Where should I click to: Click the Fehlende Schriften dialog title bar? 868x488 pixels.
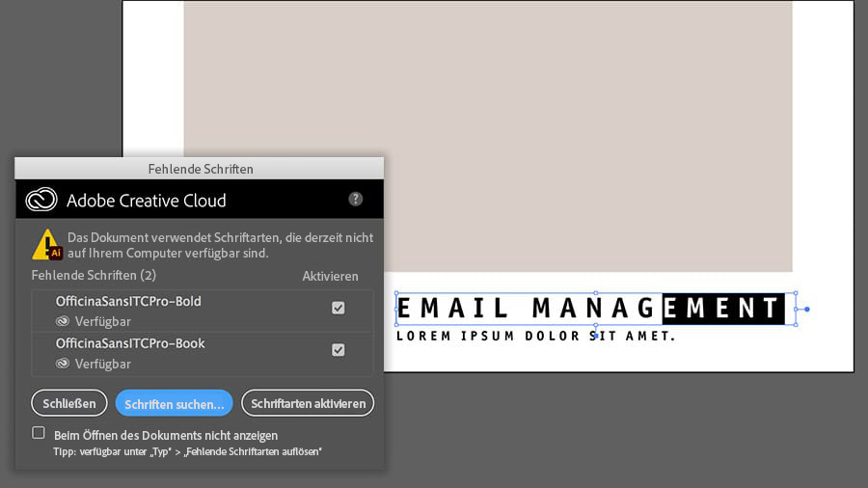200,169
